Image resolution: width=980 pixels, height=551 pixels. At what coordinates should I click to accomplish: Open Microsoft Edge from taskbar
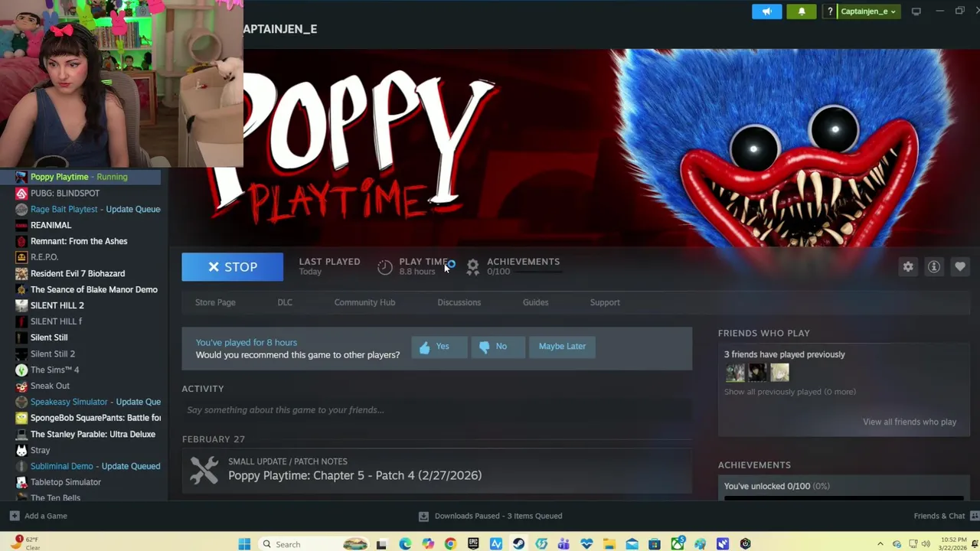click(405, 544)
